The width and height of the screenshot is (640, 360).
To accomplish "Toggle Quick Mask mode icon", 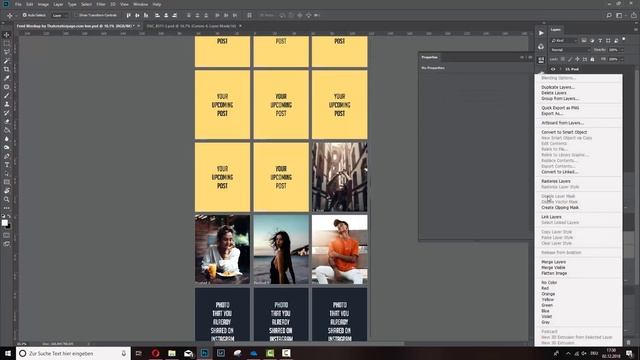I will [x=7, y=235].
